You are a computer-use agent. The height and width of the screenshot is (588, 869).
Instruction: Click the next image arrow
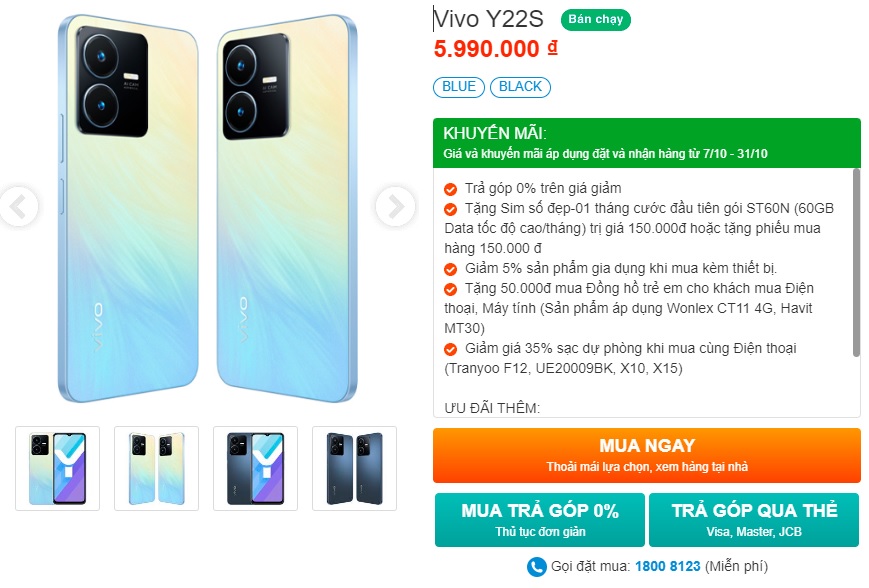click(x=394, y=207)
